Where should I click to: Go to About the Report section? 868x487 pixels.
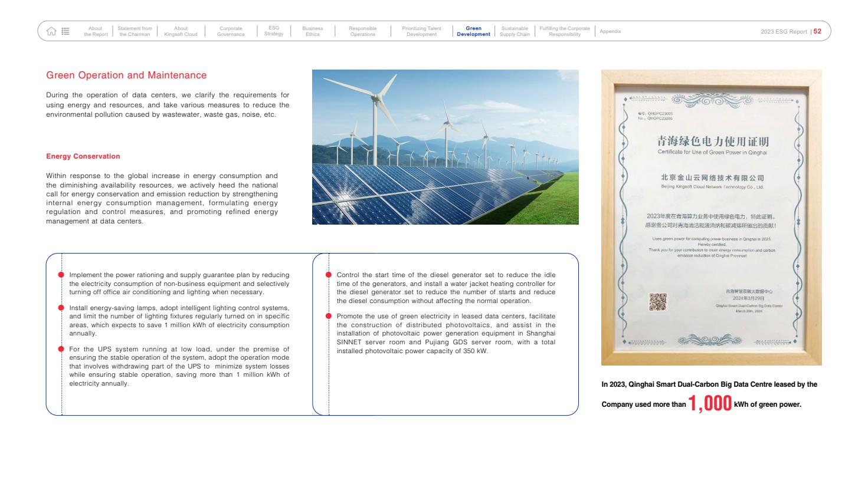(96, 31)
